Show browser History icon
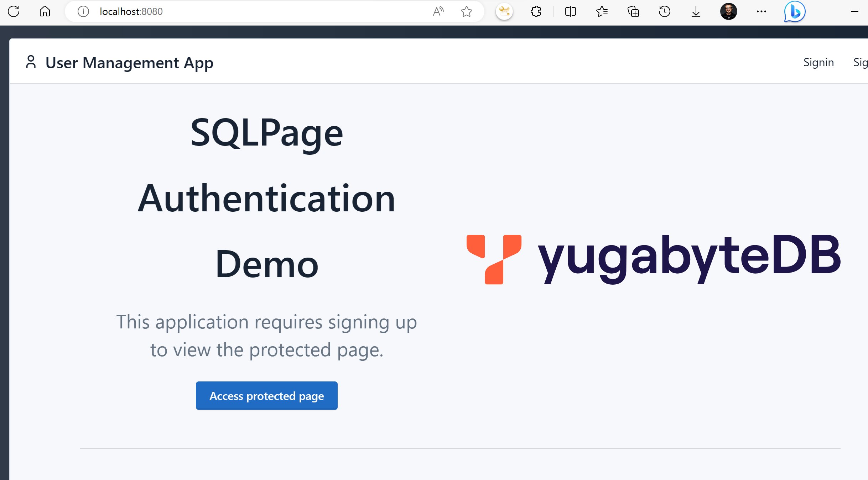The height and width of the screenshot is (480, 868). (664, 11)
